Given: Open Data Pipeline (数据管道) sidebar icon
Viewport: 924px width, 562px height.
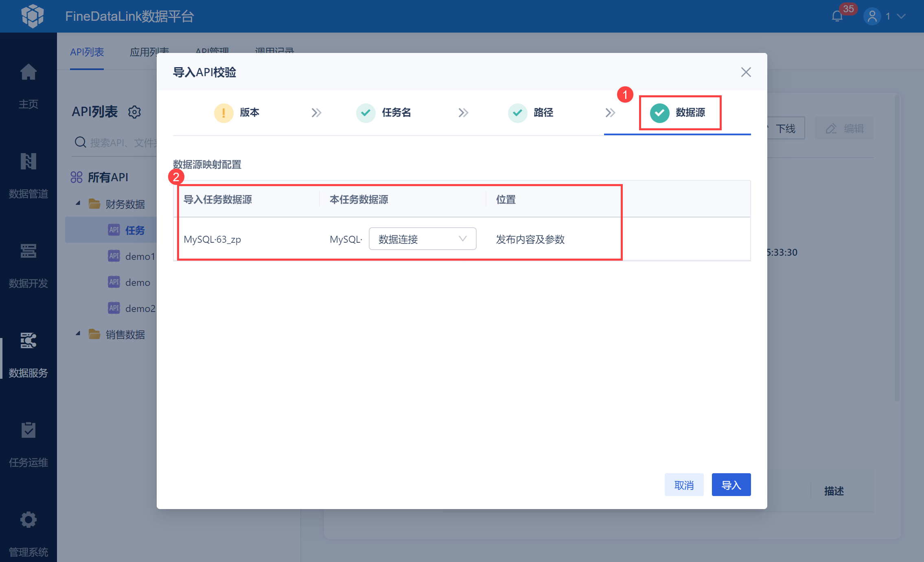Looking at the screenshot, I should point(28,162).
